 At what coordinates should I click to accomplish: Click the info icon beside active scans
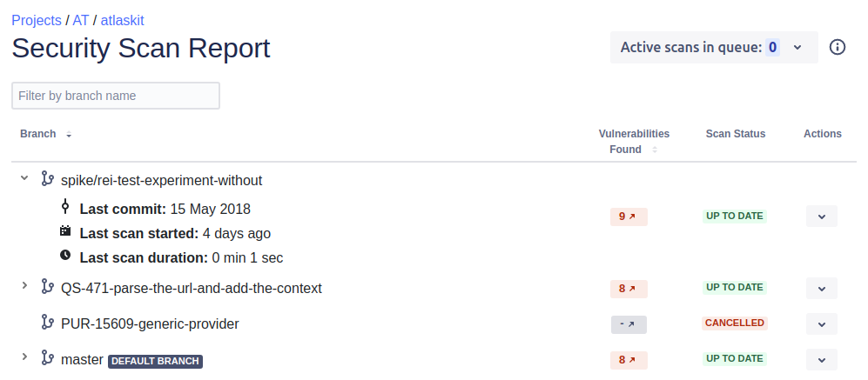click(838, 47)
